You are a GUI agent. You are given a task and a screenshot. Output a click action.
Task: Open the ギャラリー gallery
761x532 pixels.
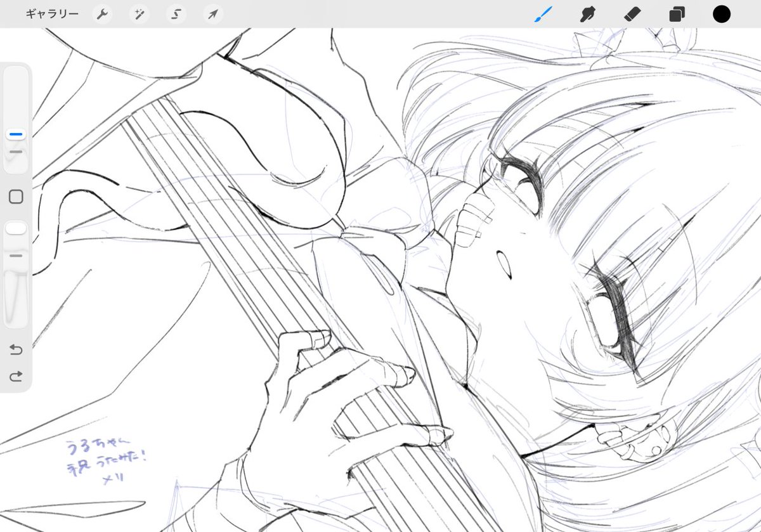52,13
